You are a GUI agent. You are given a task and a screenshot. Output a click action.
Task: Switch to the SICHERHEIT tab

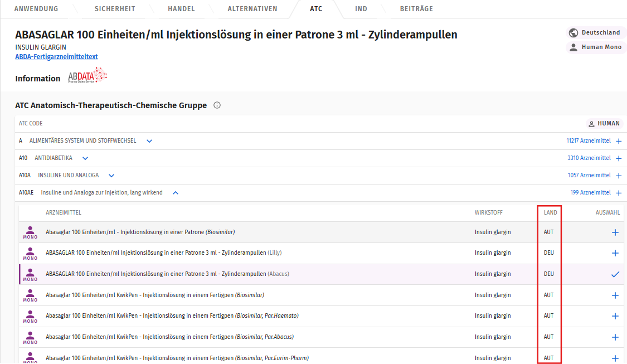tap(115, 9)
